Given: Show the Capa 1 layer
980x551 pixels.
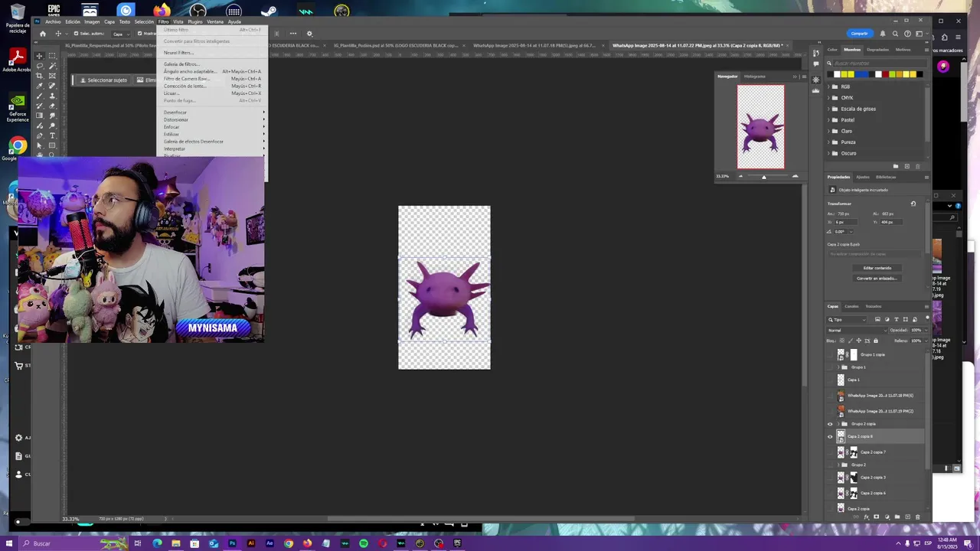Looking at the screenshot, I should coord(830,380).
